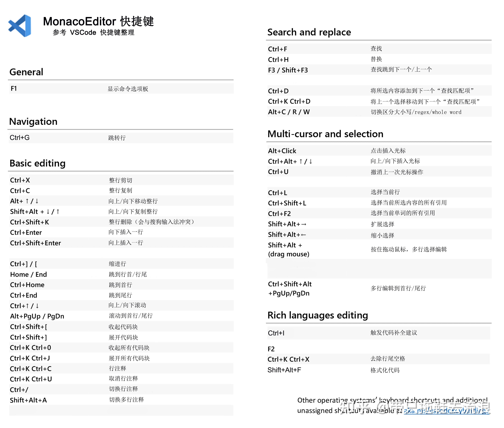Screen dimensions: 504x428
Task: Click Multi-cursor and selection heading
Action: click(x=325, y=134)
